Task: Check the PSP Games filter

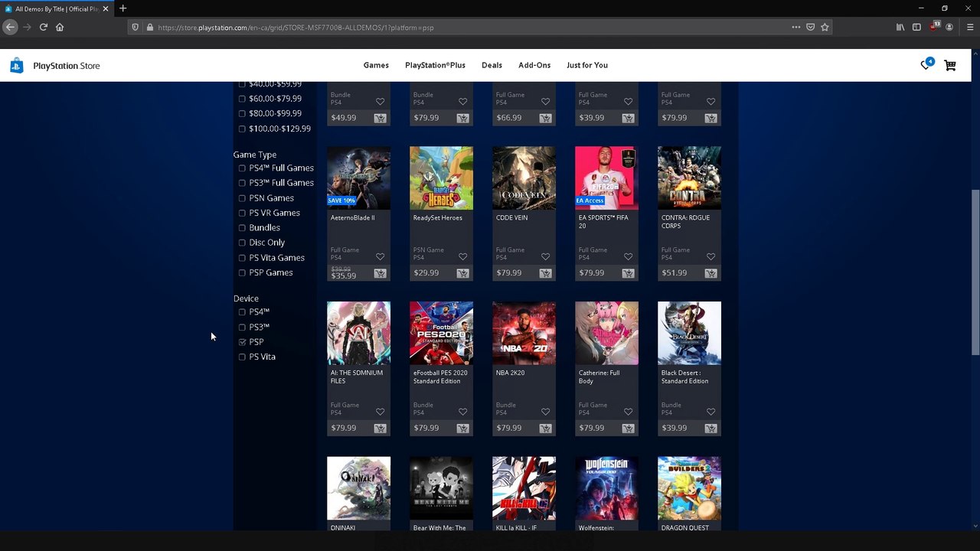Action: coord(242,272)
